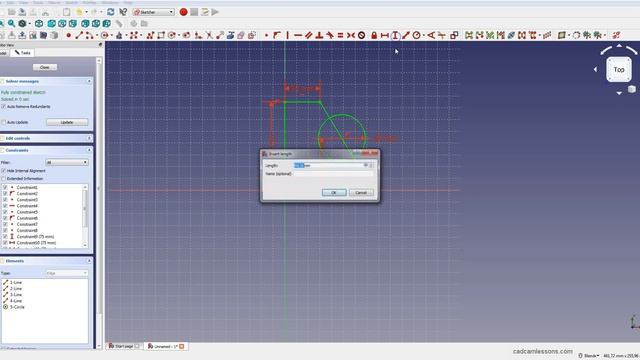Expand the Edit controls panel

click(89, 138)
